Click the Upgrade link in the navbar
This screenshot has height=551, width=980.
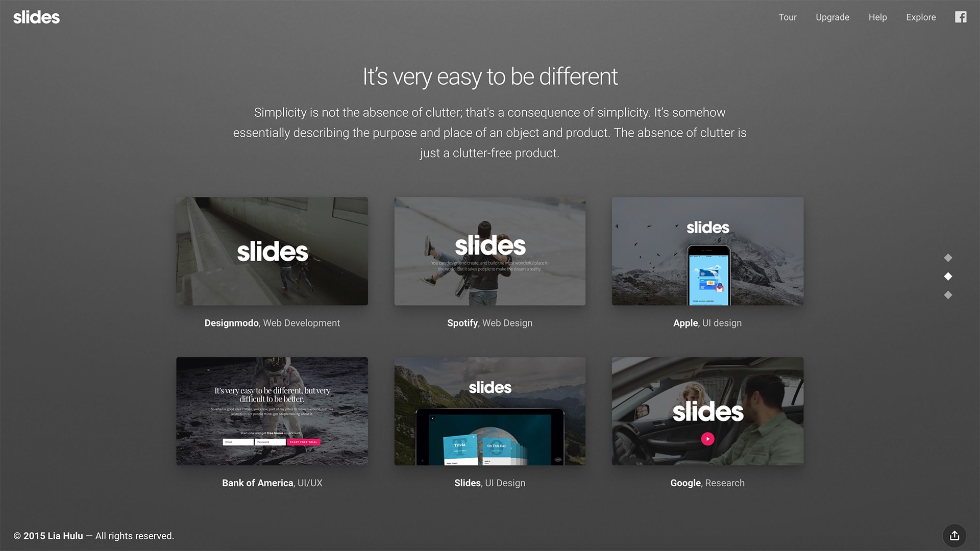pyautogui.click(x=832, y=16)
